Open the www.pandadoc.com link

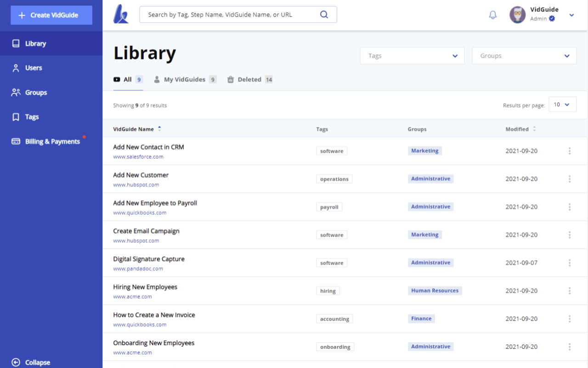click(139, 268)
